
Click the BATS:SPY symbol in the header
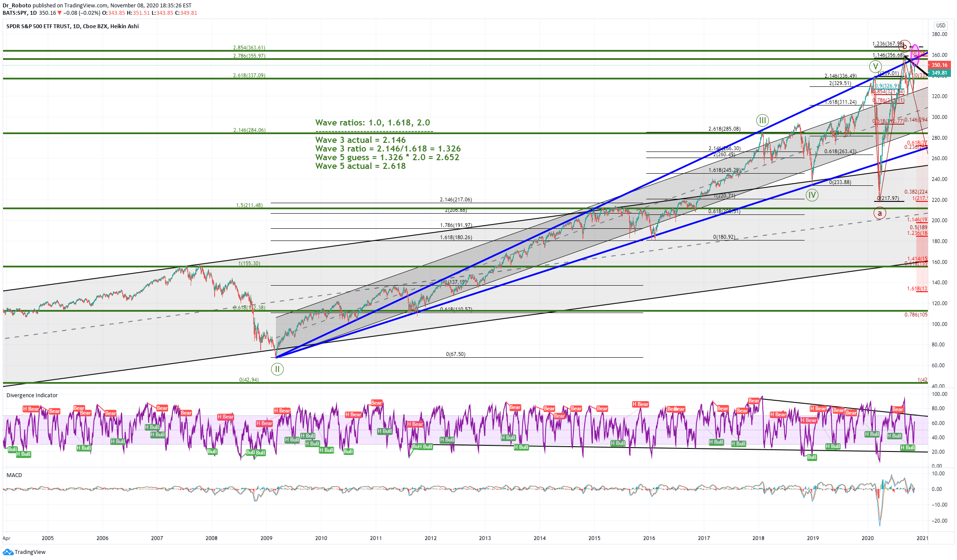(x=15, y=13)
